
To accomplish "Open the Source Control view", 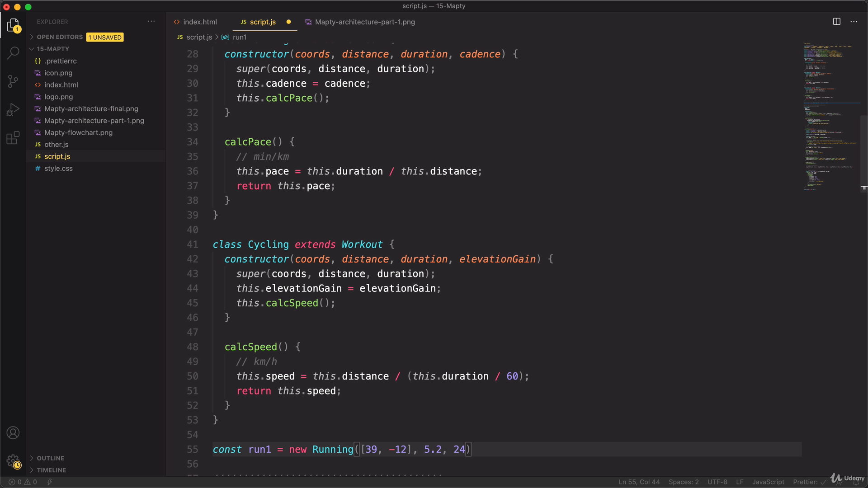I will 13,81.
